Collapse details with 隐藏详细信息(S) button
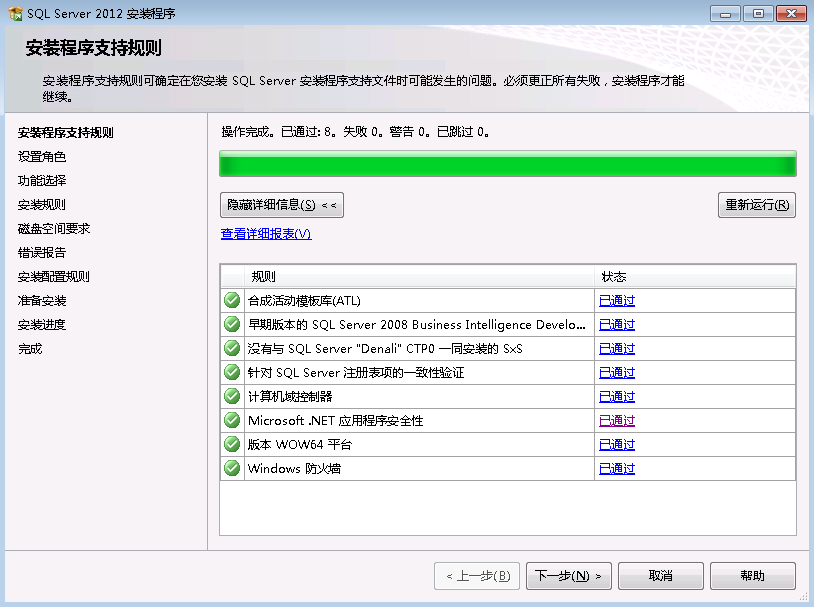This screenshot has width=814, height=607. (x=282, y=205)
